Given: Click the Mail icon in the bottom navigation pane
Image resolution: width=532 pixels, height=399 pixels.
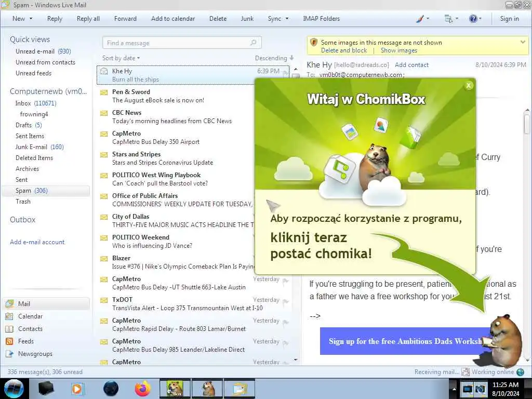Looking at the screenshot, I should 9,303.
